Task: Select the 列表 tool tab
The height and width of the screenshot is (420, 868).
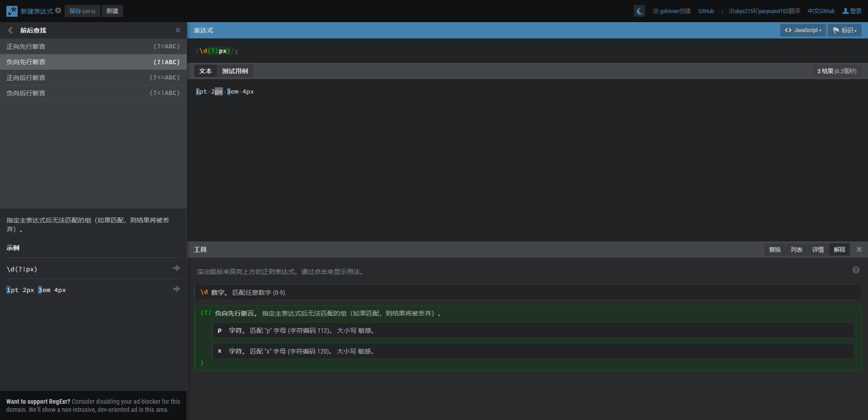Action: 797,250
